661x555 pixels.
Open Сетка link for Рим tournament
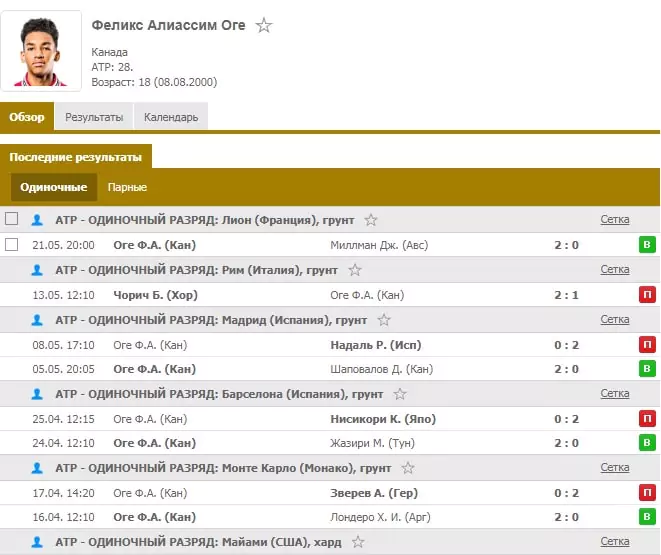615,269
